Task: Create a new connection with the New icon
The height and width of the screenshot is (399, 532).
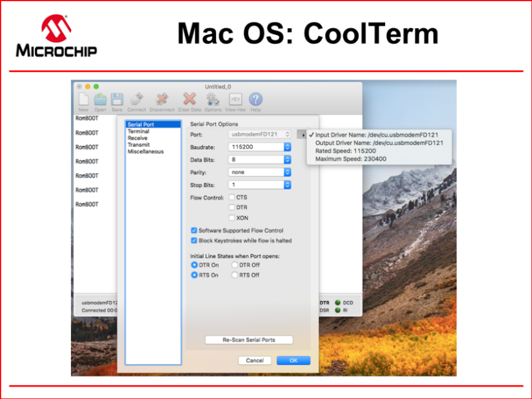Action: (83, 100)
